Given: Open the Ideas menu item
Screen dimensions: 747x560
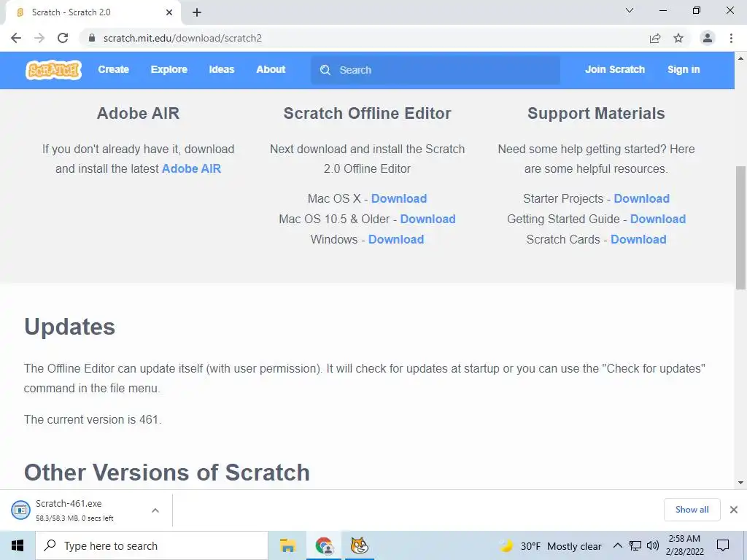Looking at the screenshot, I should [222, 69].
